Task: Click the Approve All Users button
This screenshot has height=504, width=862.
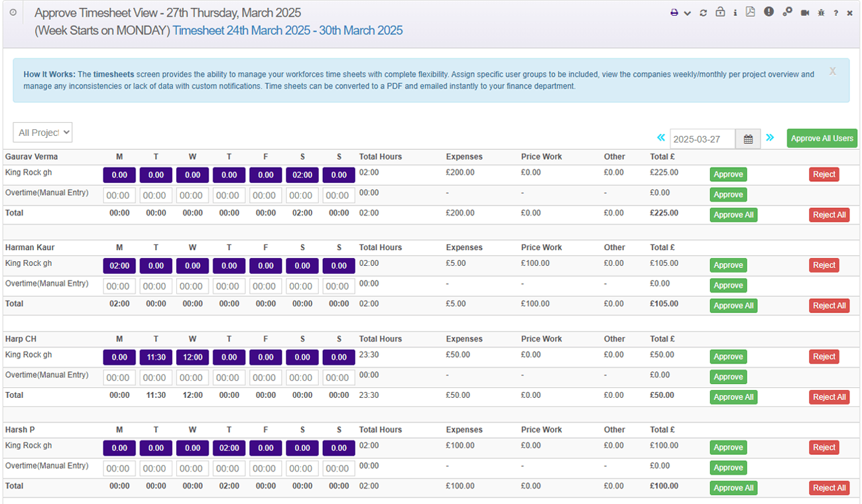Action: 822,138
